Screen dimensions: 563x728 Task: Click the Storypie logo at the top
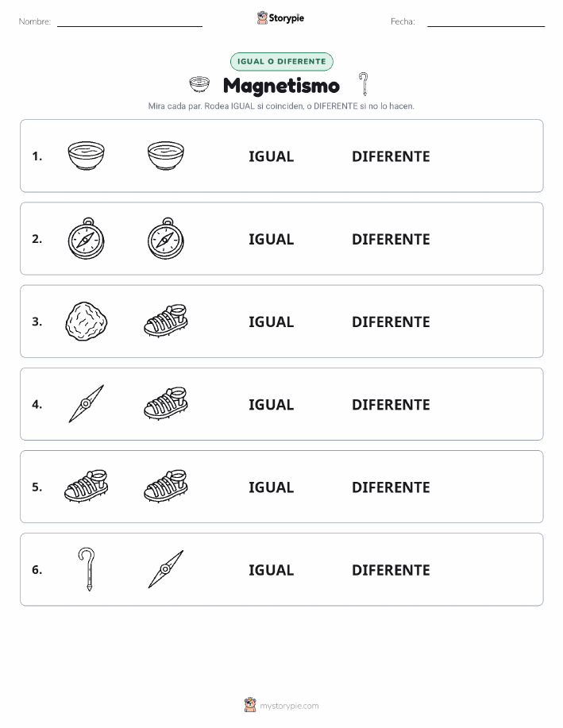280,18
